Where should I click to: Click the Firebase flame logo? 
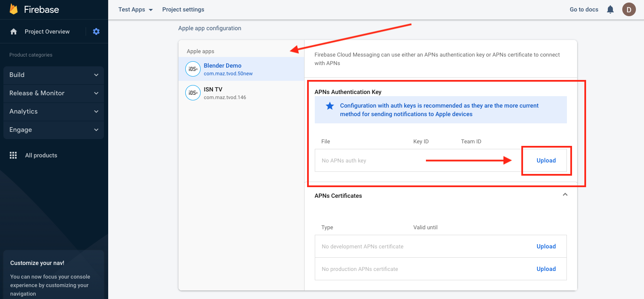14,9
